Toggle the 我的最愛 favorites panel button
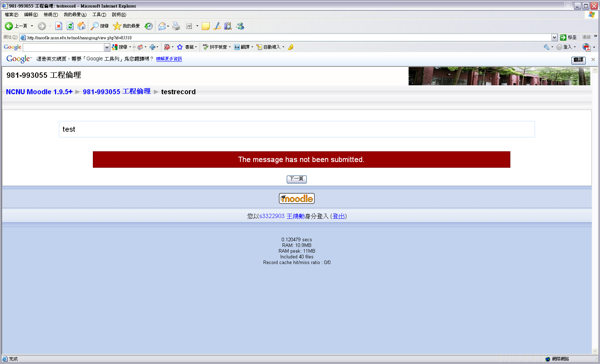Screen dimensions: 600x364 click(x=126, y=26)
